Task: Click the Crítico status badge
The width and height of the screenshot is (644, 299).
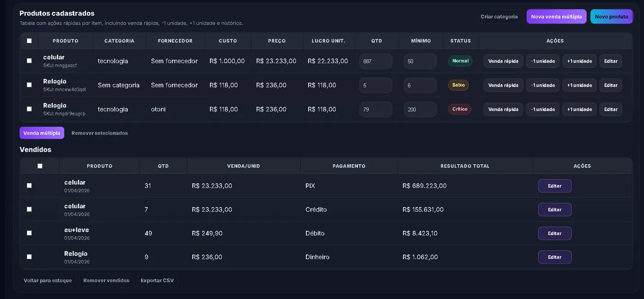Action: (460, 109)
